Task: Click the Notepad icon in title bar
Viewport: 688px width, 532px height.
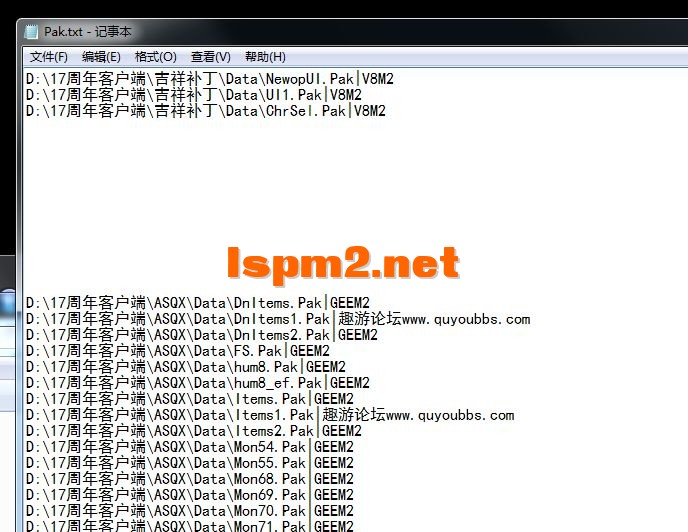Action: (32, 32)
